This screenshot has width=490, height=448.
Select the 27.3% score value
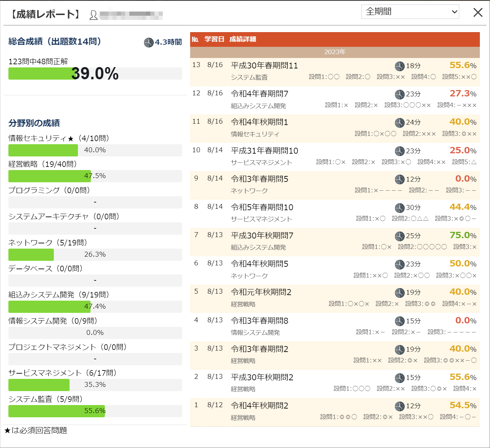(x=463, y=94)
